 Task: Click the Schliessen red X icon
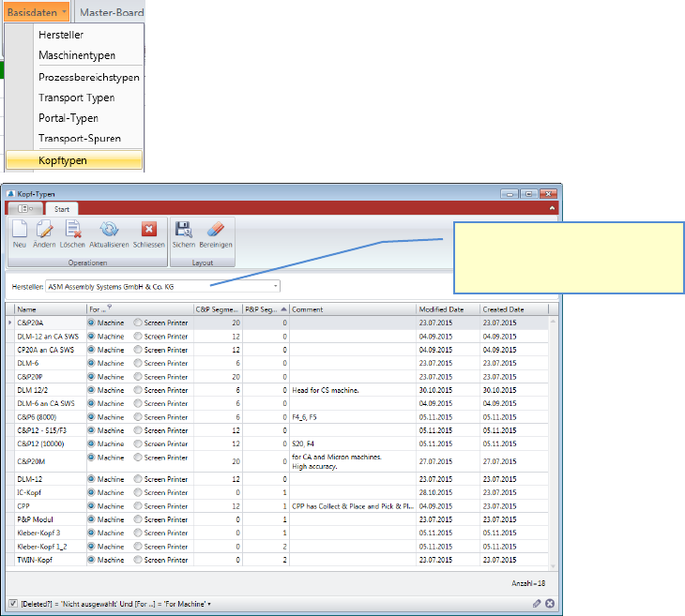tap(149, 229)
